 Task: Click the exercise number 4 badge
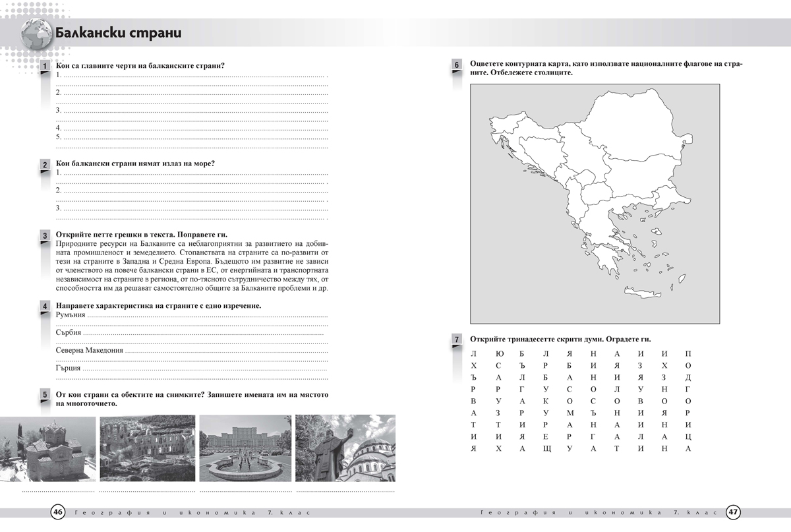pos(45,307)
